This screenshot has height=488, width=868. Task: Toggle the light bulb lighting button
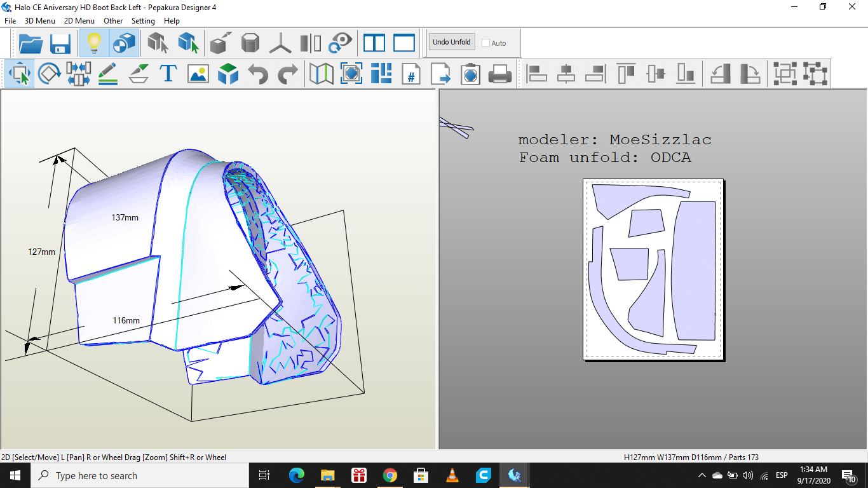click(94, 43)
